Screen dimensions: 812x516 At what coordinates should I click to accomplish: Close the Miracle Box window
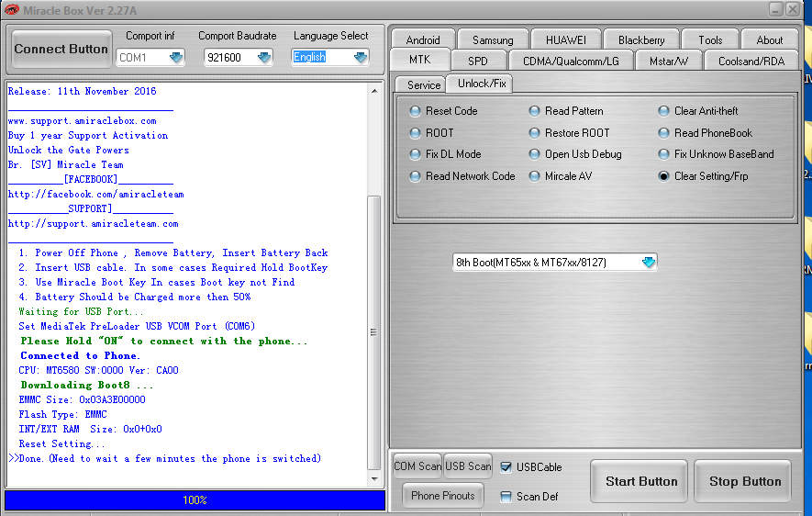[792, 9]
